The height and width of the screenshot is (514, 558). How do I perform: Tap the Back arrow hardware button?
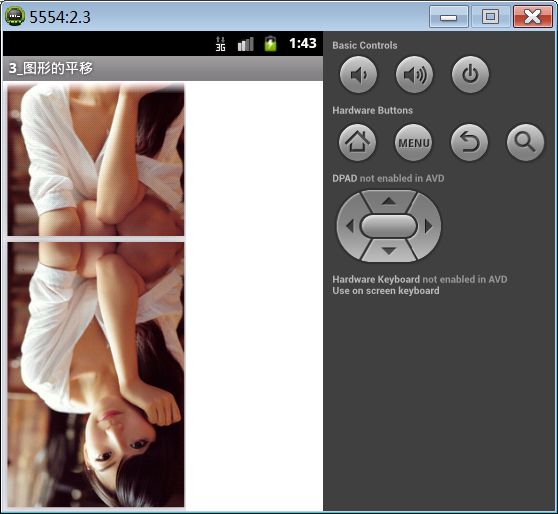(469, 142)
